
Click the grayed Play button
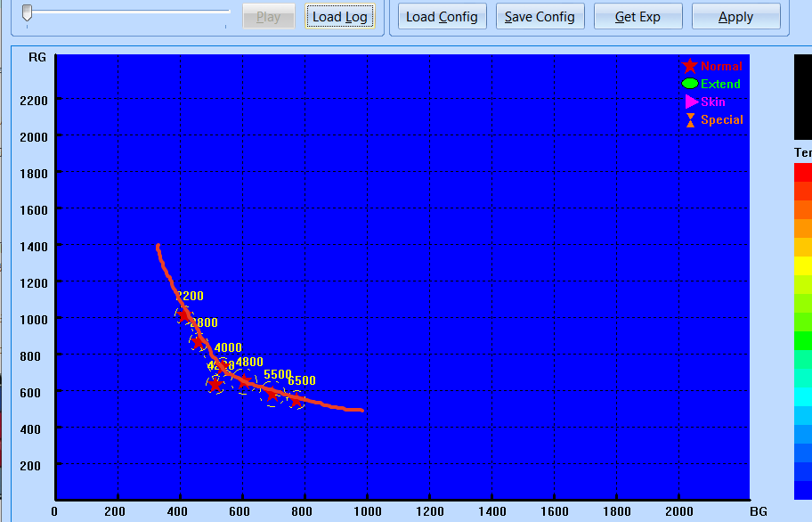click(268, 17)
